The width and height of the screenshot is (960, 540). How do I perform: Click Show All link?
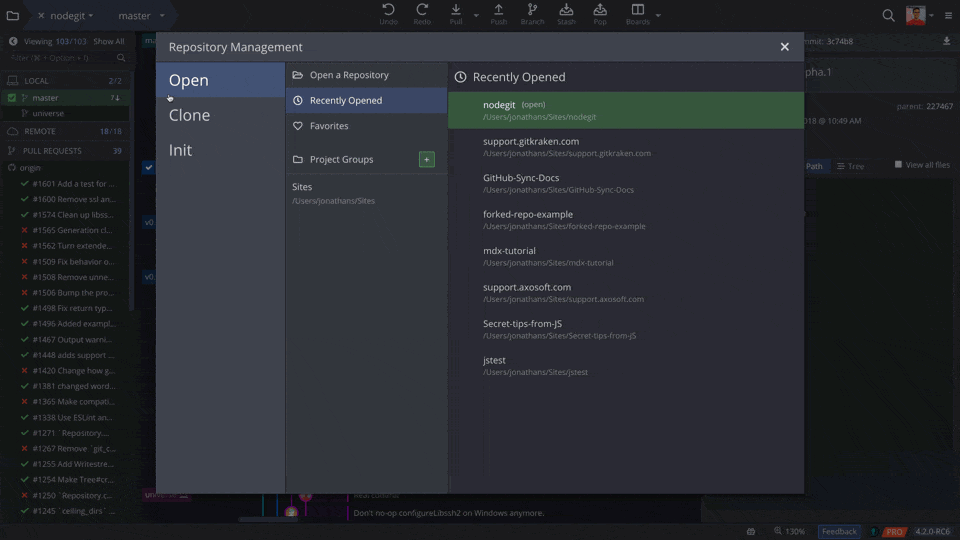point(108,41)
